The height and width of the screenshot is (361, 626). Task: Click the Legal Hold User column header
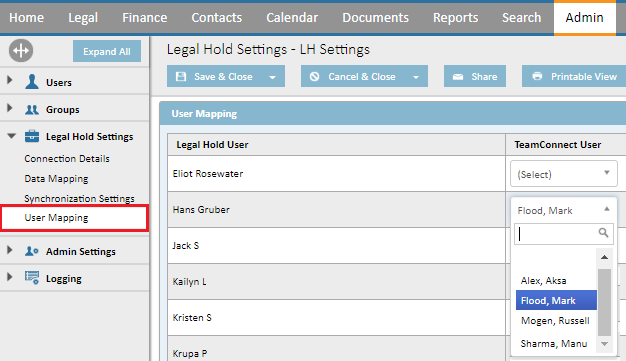(336, 145)
